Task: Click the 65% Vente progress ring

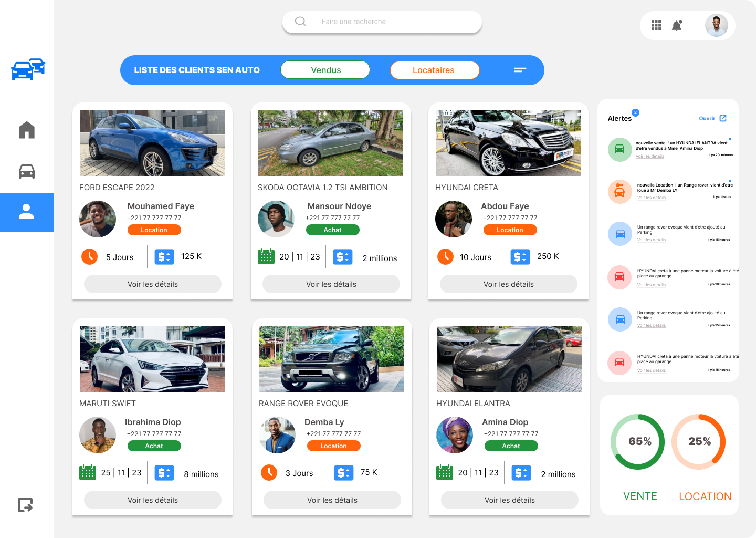Action: [637, 442]
